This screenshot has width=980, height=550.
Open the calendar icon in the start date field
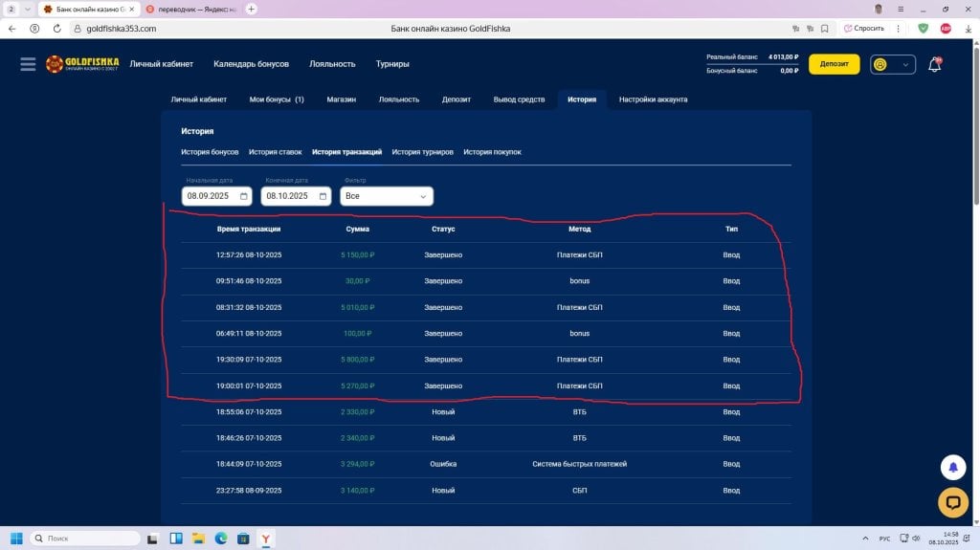(x=244, y=196)
